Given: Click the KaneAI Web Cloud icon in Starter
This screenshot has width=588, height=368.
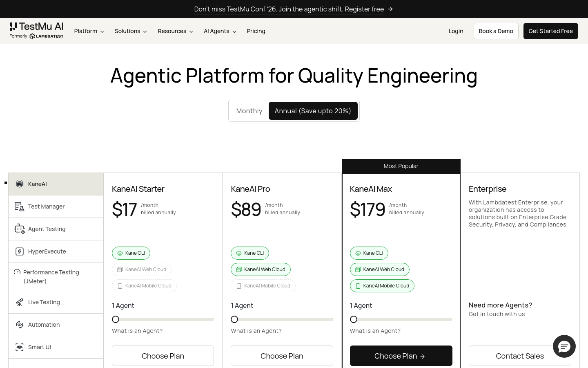Looking at the screenshot, I should (x=120, y=269).
